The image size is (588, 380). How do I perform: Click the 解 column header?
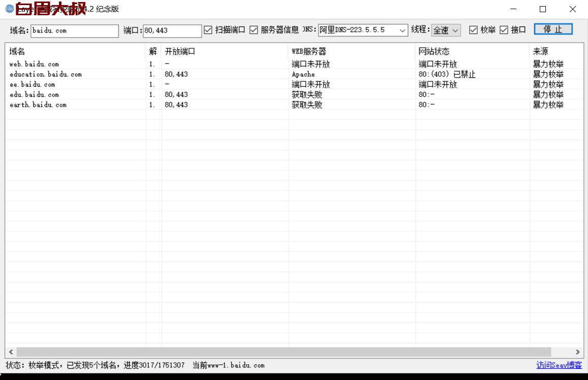(x=153, y=51)
